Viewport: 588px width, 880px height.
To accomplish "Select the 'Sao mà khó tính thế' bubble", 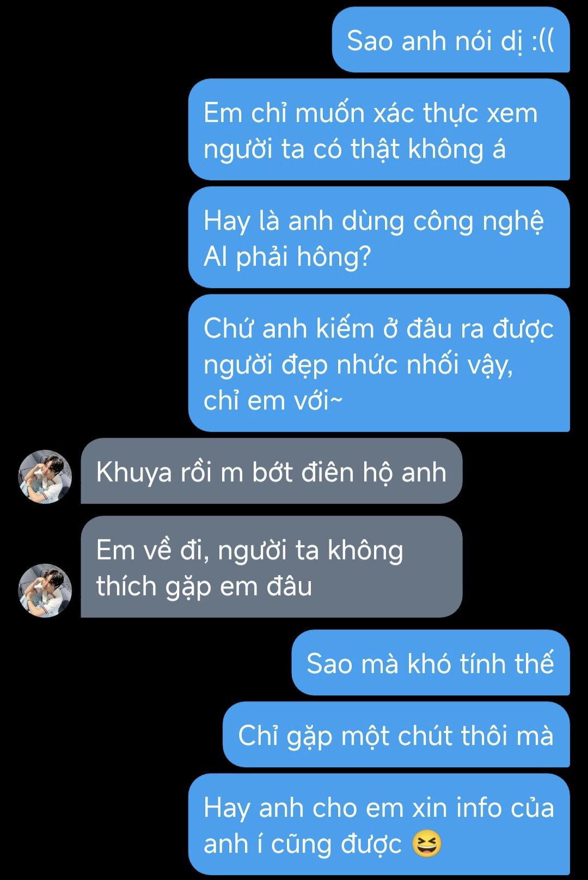I will (x=431, y=663).
